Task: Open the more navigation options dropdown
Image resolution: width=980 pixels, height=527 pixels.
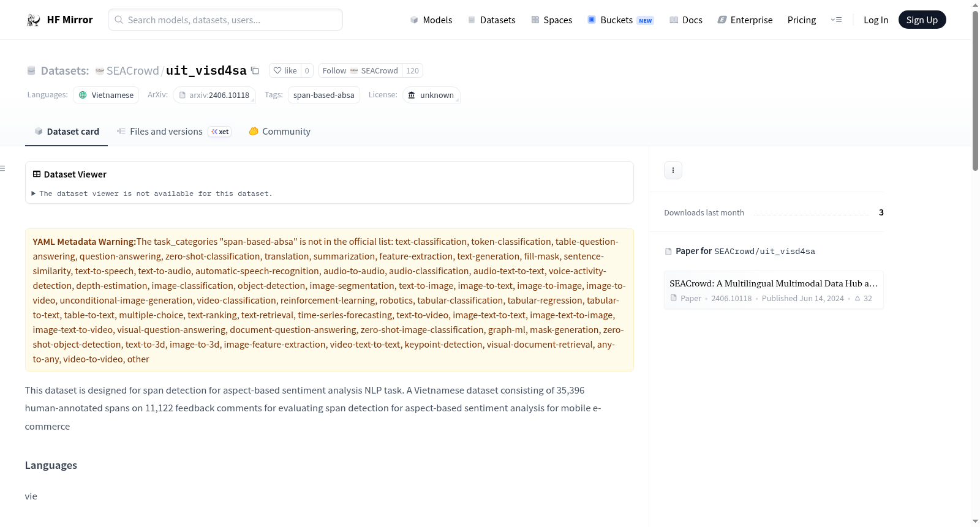Action: coord(836,20)
